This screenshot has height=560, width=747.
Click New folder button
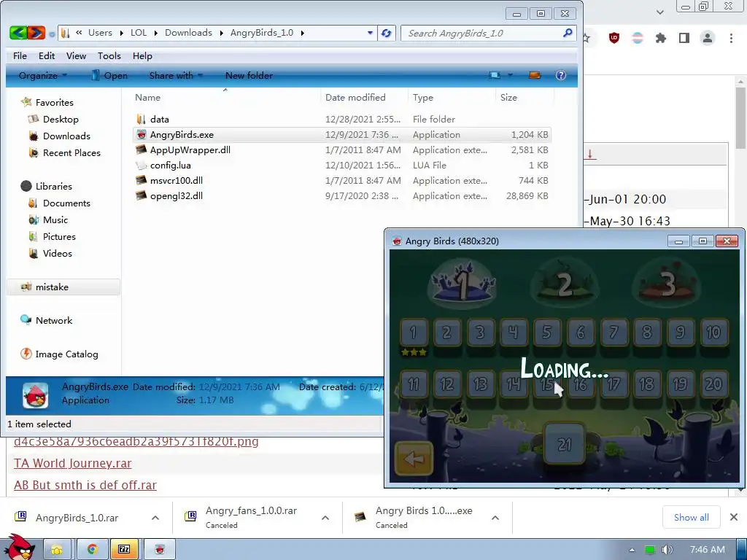point(249,75)
